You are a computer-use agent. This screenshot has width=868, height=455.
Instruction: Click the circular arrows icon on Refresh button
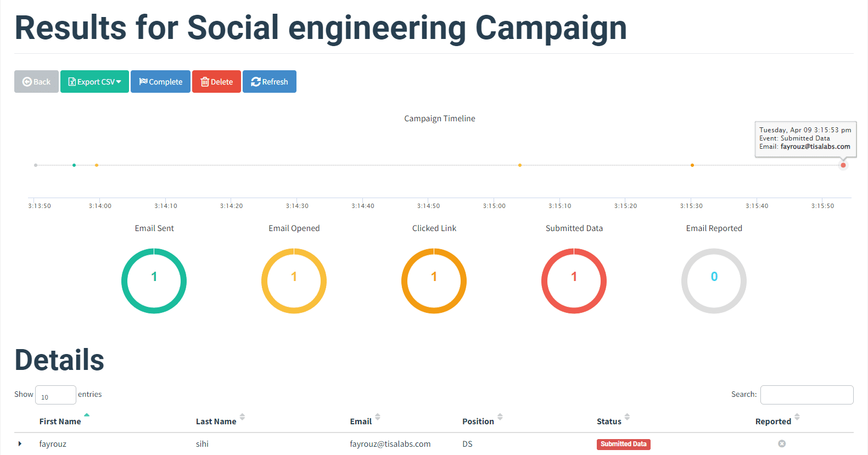click(256, 81)
